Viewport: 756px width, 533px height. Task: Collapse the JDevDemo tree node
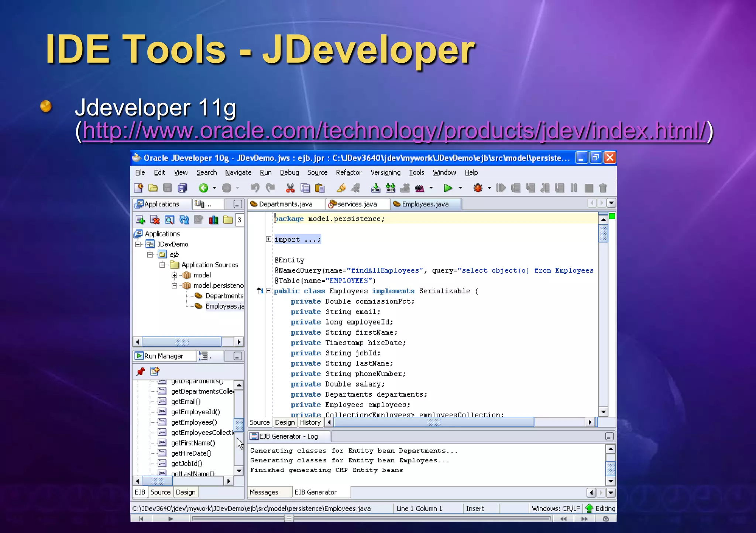pyautogui.click(x=138, y=244)
